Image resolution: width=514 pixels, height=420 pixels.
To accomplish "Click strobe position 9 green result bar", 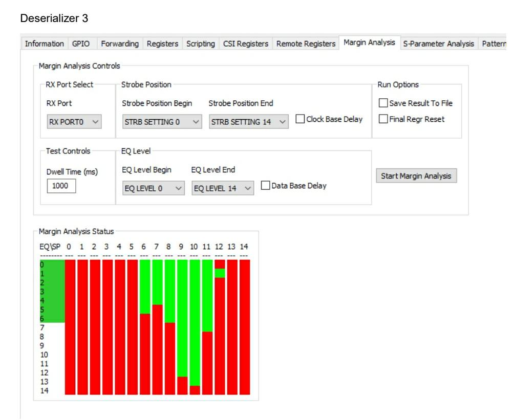I will [x=183, y=318].
